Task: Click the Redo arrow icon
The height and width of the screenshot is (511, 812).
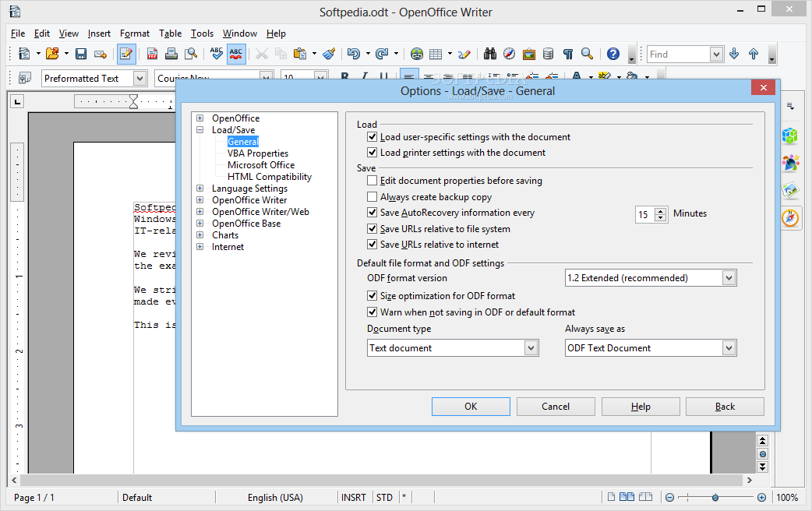Action: 382,54
